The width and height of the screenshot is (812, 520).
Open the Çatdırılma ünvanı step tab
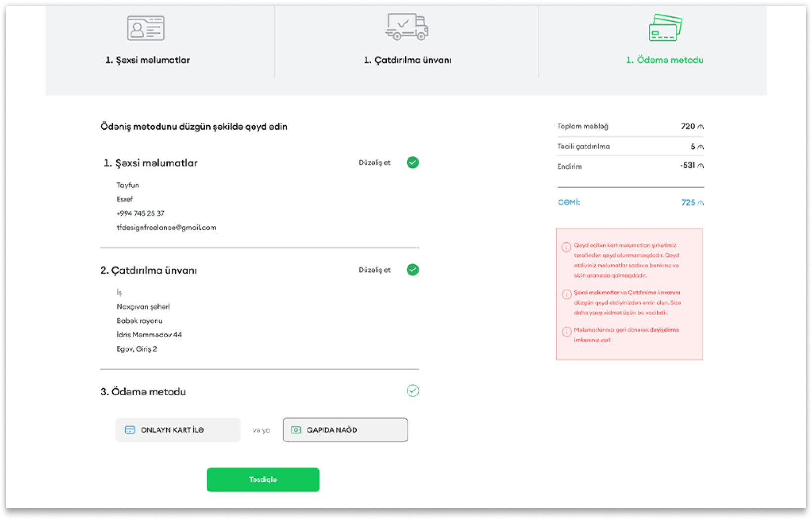[x=407, y=60]
